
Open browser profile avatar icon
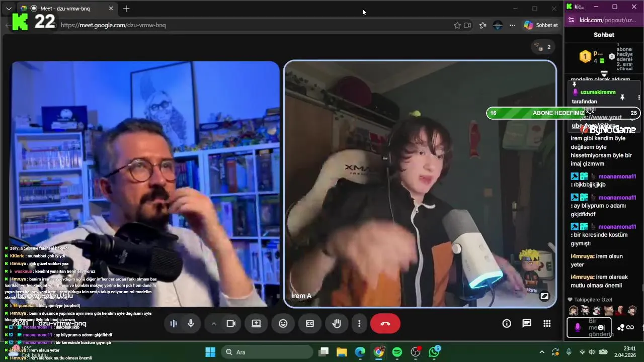tap(498, 25)
